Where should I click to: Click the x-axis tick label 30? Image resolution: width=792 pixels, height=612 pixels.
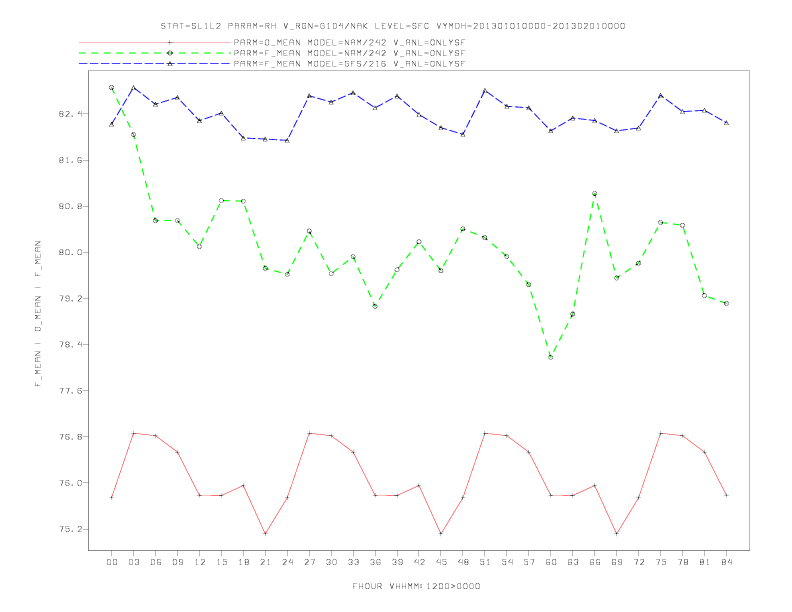331,562
